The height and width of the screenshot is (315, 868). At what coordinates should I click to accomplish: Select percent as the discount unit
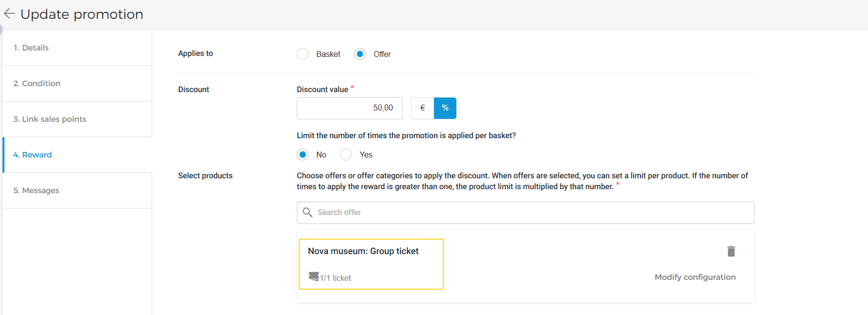pyautogui.click(x=445, y=108)
